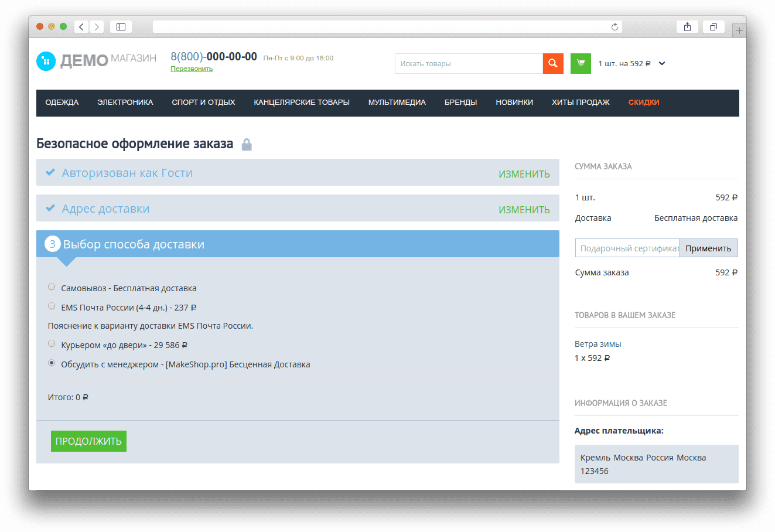Click EMS explanation text Пояснение к варианту доставки
This screenshot has height=532, width=775.
pyautogui.click(x=151, y=326)
